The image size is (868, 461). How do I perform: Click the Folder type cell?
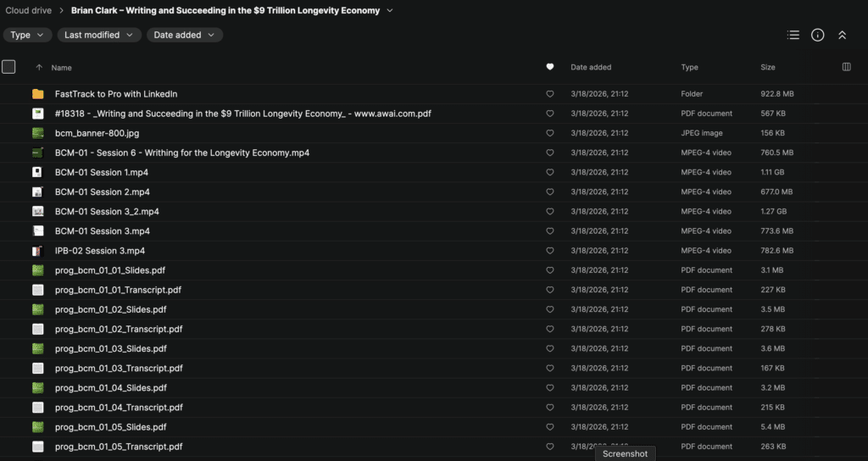[x=692, y=94]
